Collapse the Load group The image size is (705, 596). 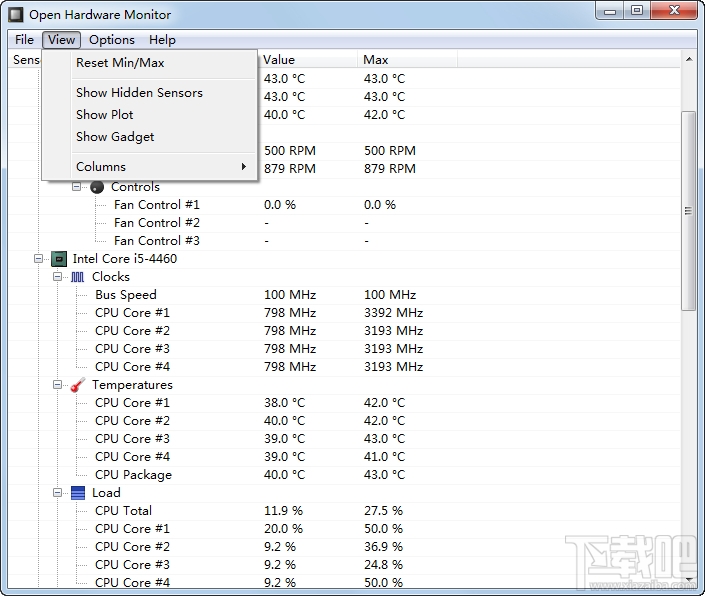(x=58, y=493)
